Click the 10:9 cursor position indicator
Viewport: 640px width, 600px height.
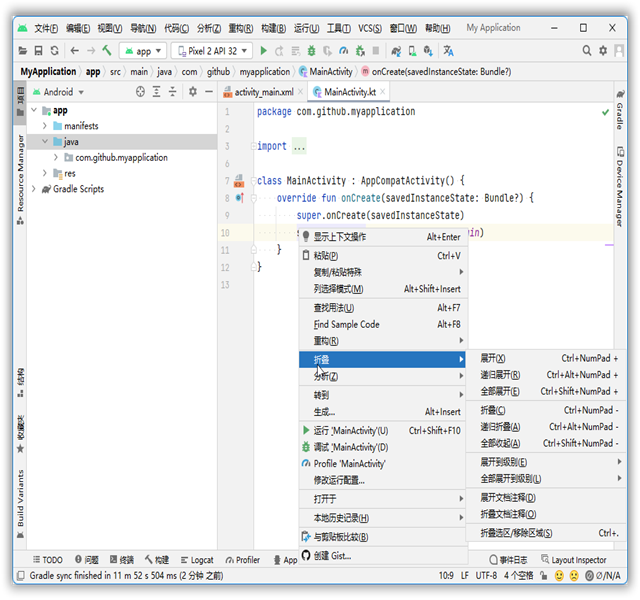[x=446, y=576]
